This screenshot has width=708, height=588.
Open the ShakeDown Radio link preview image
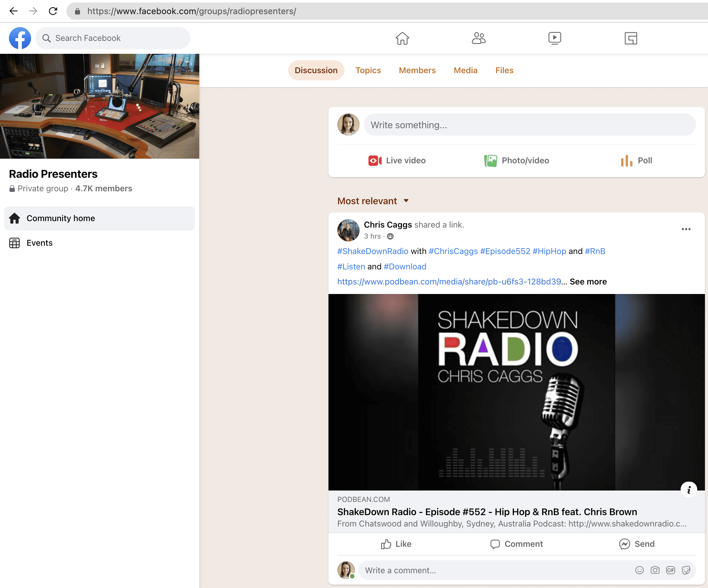pyautogui.click(x=516, y=392)
